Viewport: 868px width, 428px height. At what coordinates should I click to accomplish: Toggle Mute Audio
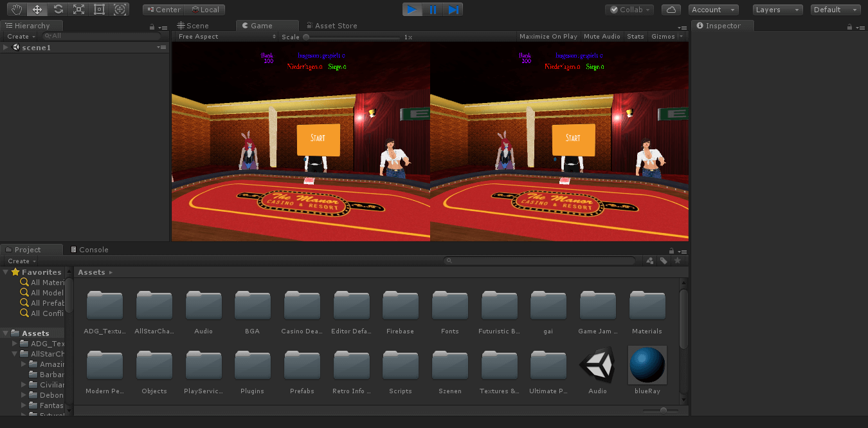602,37
